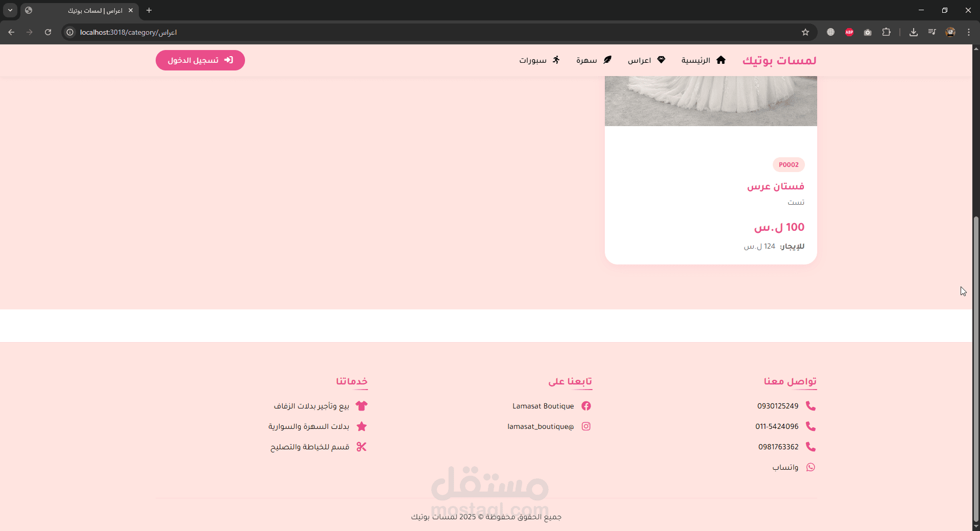This screenshot has height=531, width=980.
Task: Open the فستان عرس product title
Action: (776, 186)
